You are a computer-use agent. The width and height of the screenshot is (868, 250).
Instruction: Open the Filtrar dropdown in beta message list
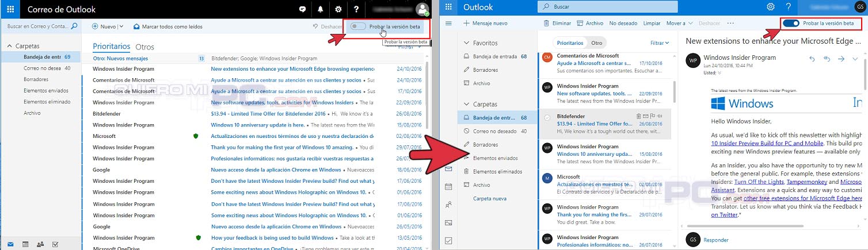[660, 43]
